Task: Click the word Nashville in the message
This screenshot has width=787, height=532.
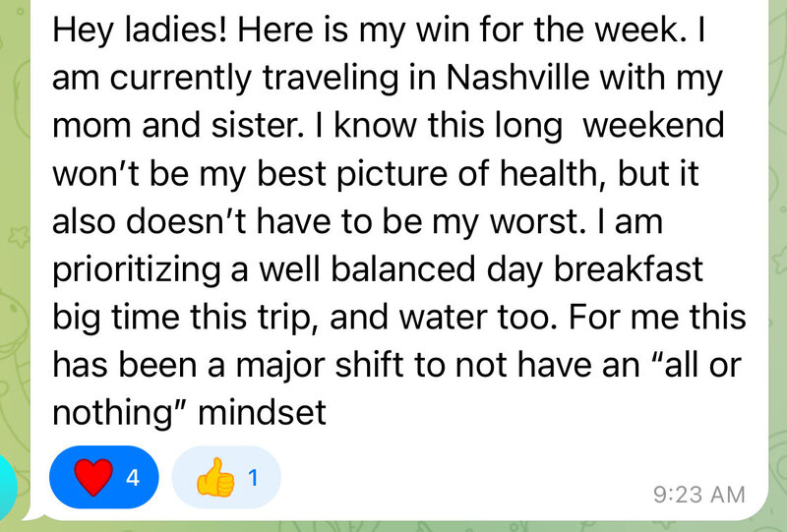Action: [517, 78]
